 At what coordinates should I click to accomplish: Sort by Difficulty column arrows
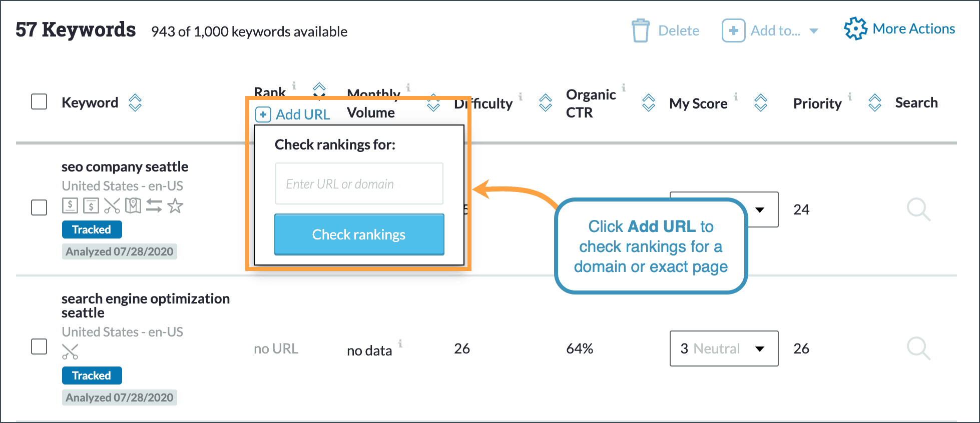click(546, 102)
